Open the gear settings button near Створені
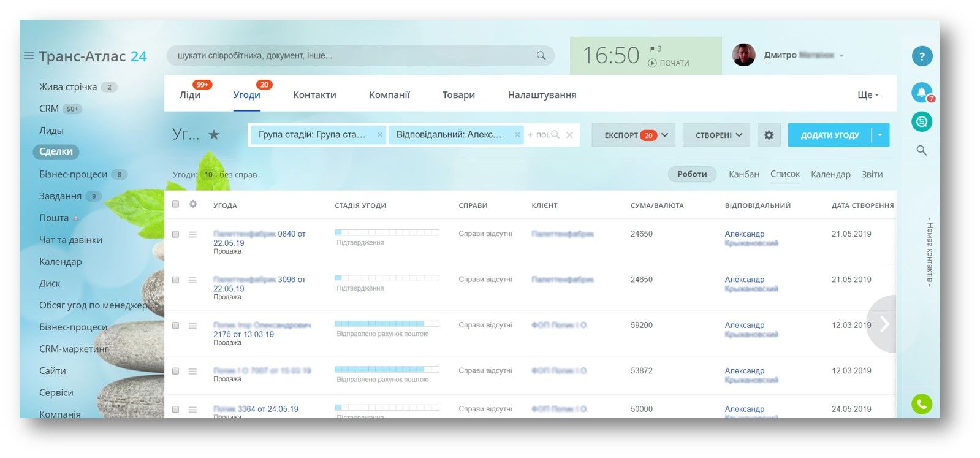The width and height of the screenshot is (980, 458). click(x=769, y=135)
